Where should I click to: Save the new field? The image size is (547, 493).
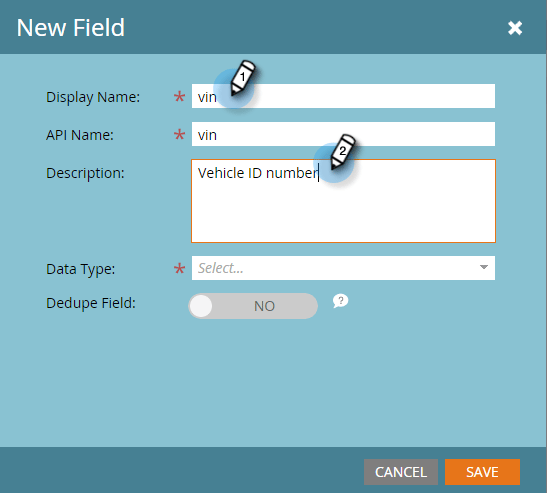pos(482,472)
